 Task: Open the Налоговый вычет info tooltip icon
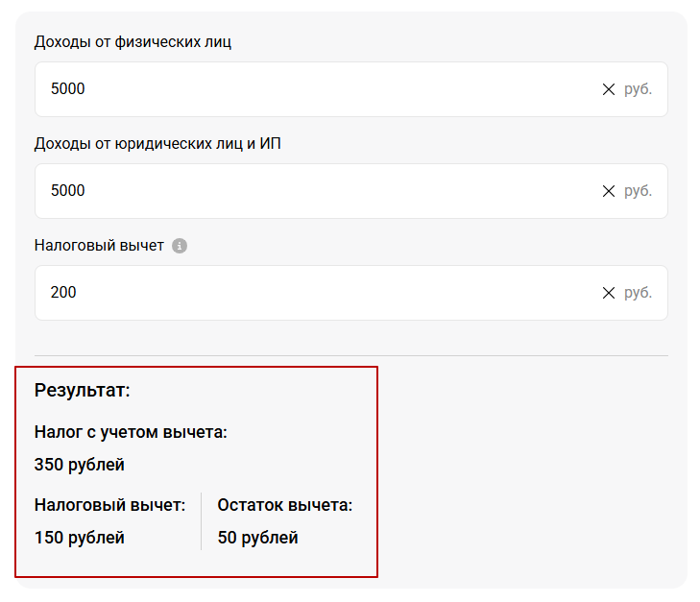(180, 246)
